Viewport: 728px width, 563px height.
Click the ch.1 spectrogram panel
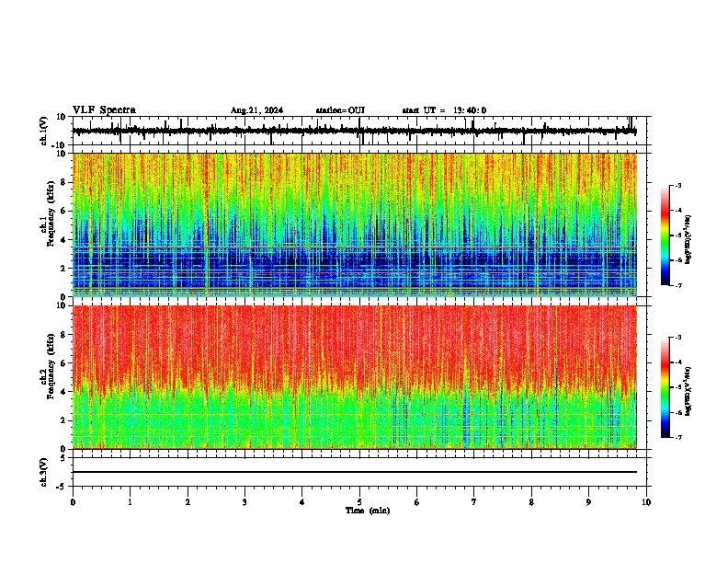pyautogui.click(x=354, y=224)
